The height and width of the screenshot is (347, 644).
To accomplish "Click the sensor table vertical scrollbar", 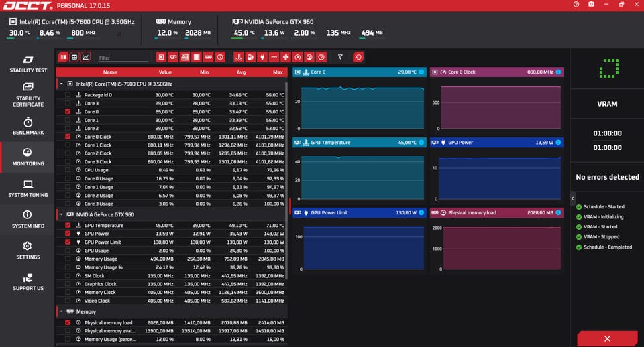I will (286, 180).
